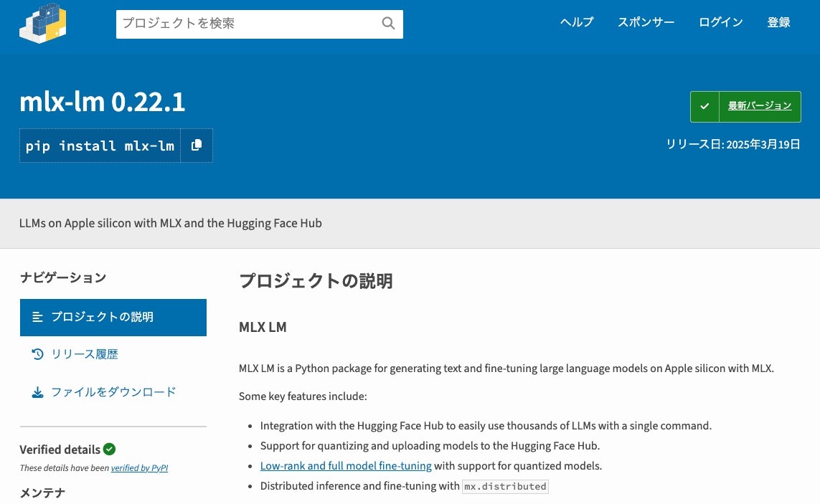Click the magnifier search icon

pyautogui.click(x=388, y=24)
